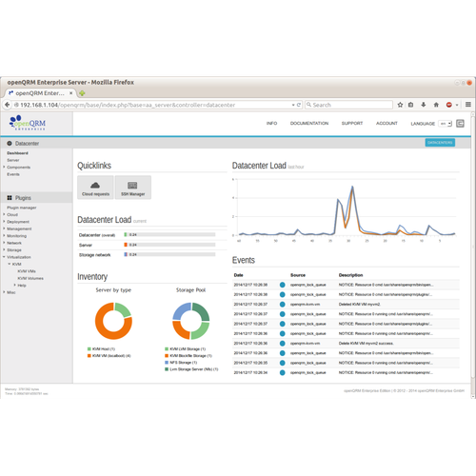Open the downloads arrow icon
Screen dimensions: 476x476
pos(424,105)
